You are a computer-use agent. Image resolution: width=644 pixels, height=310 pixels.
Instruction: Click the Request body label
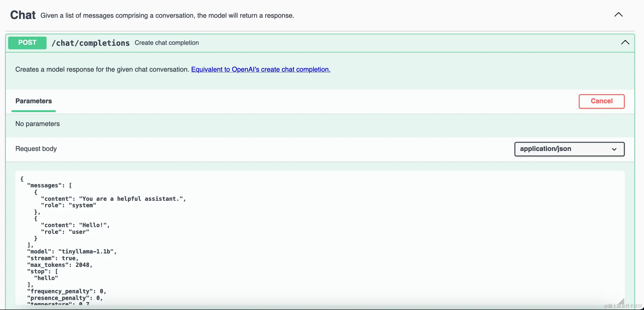click(x=36, y=149)
